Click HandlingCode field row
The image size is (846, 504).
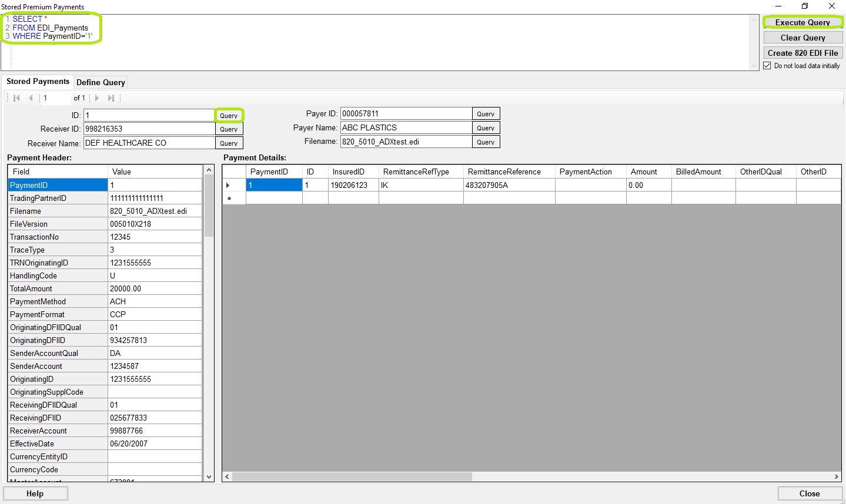pos(105,275)
